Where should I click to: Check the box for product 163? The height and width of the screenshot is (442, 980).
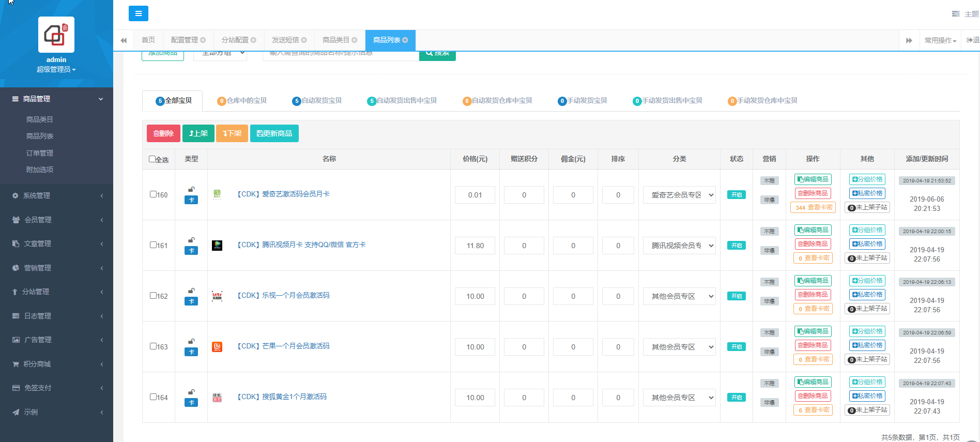(153, 346)
